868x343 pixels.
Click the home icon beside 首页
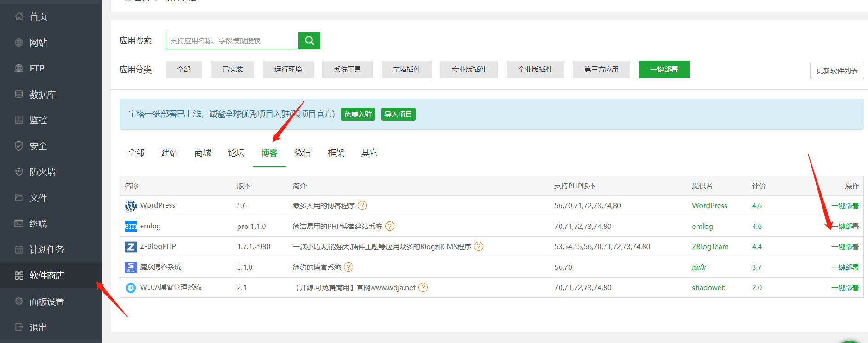pos(19,17)
